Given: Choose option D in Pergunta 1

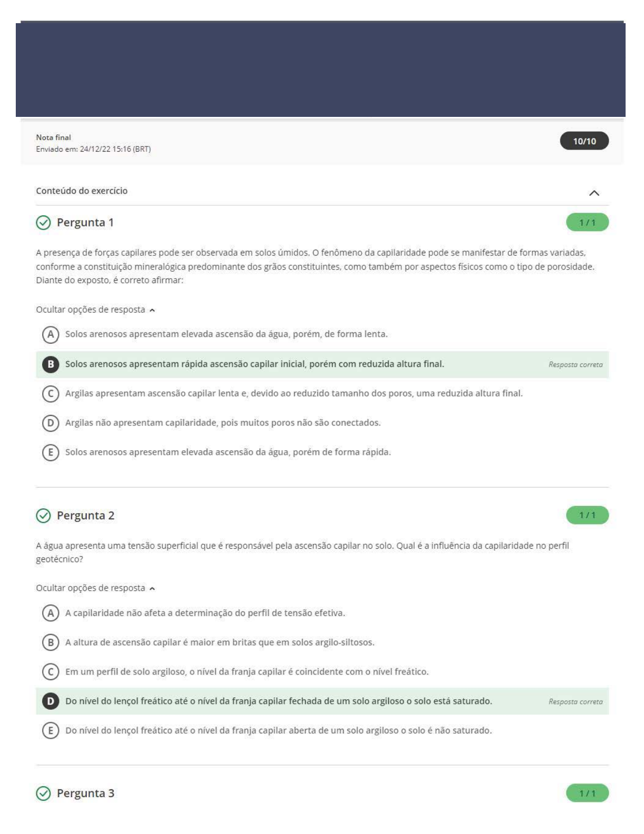Looking at the screenshot, I should tap(51, 423).
